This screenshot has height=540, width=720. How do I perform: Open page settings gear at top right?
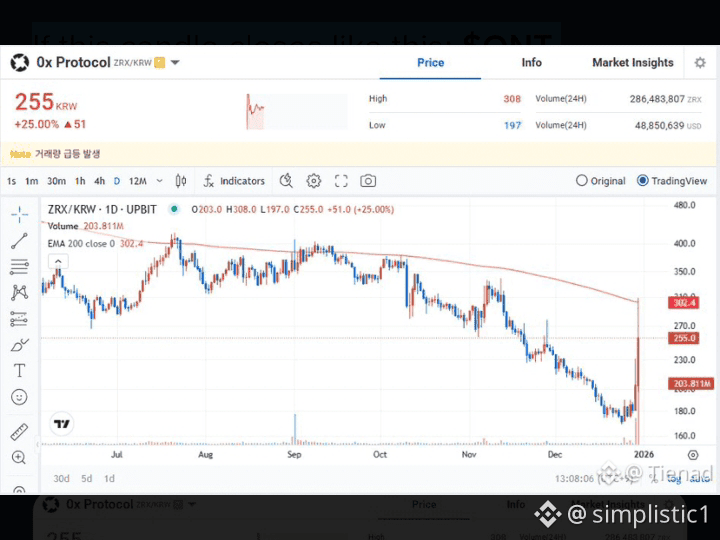point(700,62)
